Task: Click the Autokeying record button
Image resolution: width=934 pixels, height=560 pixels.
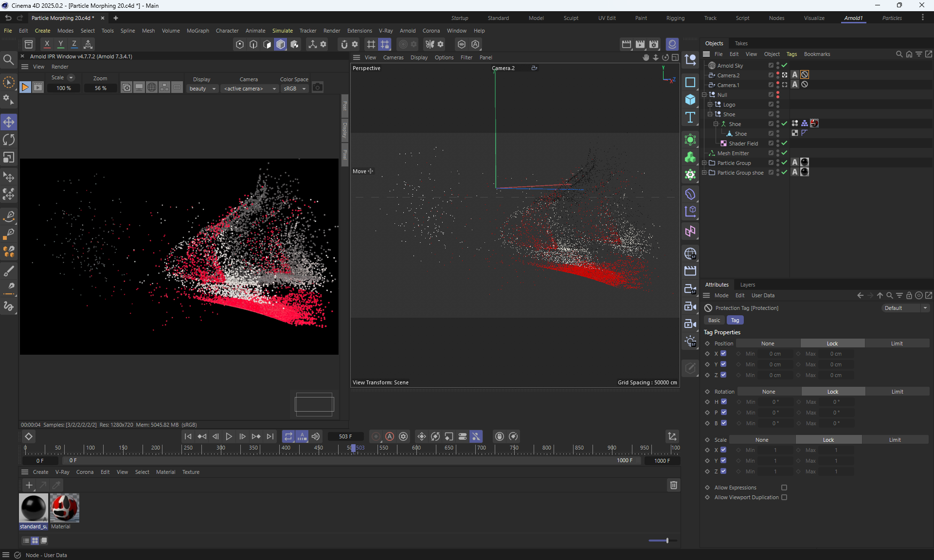Action: (389, 436)
